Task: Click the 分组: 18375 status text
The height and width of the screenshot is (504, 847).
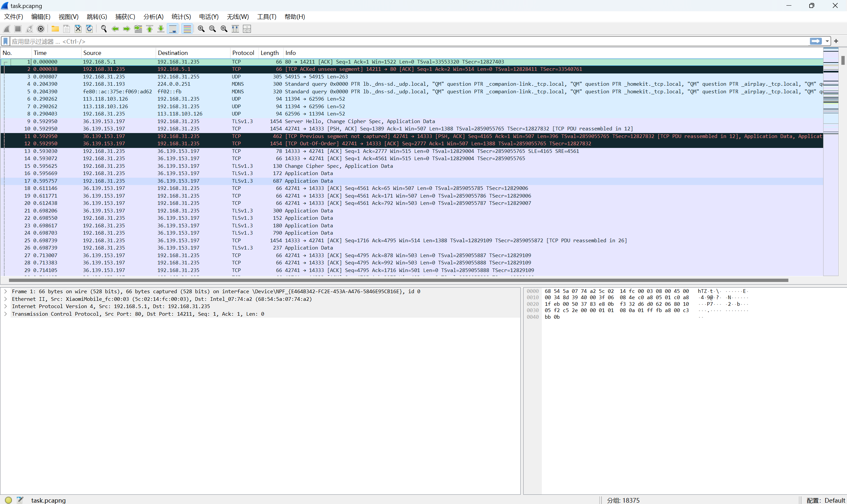Action: (x=623, y=500)
